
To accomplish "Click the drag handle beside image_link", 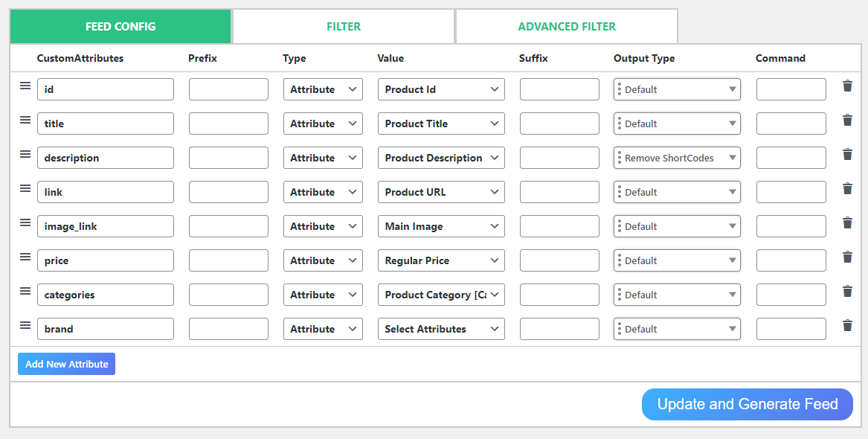I will tap(25, 222).
